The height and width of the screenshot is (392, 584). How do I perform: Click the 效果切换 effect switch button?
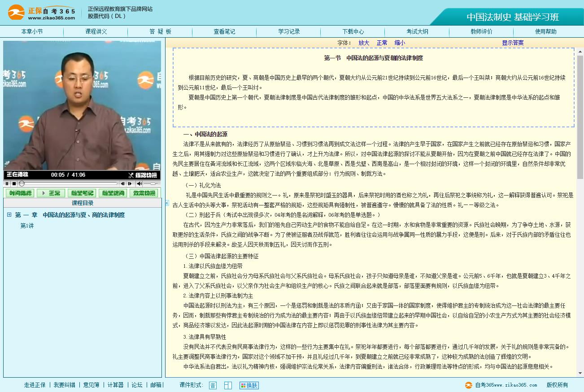pyautogui.click(x=144, y=193)
